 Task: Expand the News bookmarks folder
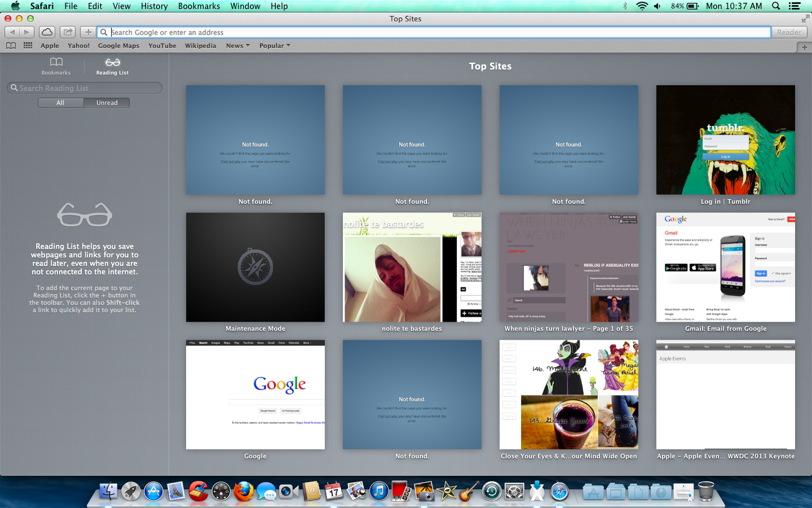coord(237,46)
